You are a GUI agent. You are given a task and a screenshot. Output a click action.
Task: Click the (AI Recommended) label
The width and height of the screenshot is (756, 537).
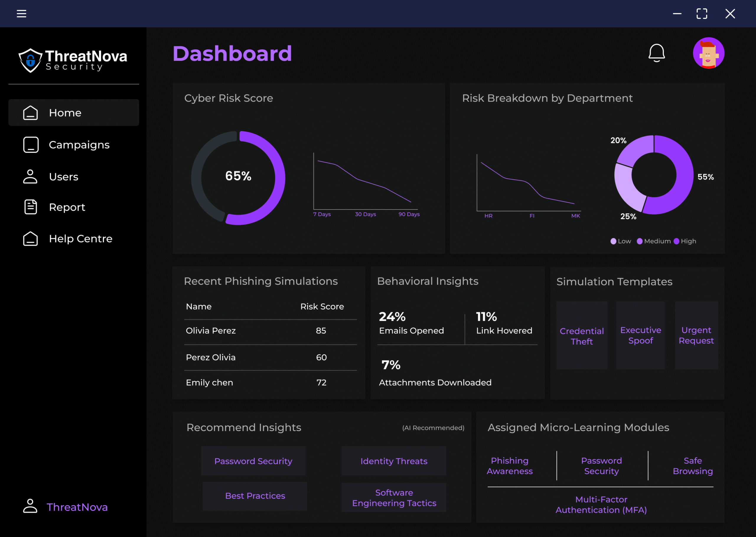point(433,428)
